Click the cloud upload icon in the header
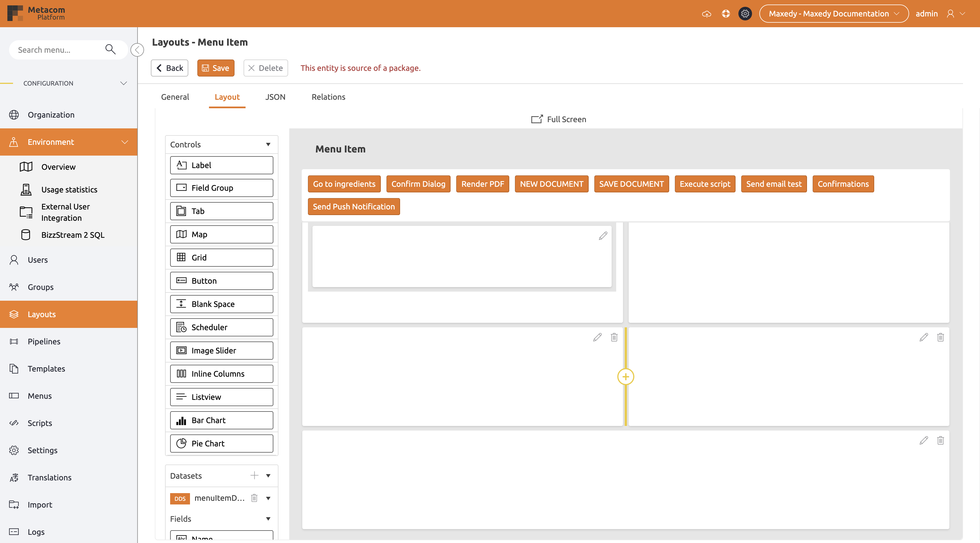The width and height of the screenshot is (980, 543). pyautogui.click(x=707, y=13)
